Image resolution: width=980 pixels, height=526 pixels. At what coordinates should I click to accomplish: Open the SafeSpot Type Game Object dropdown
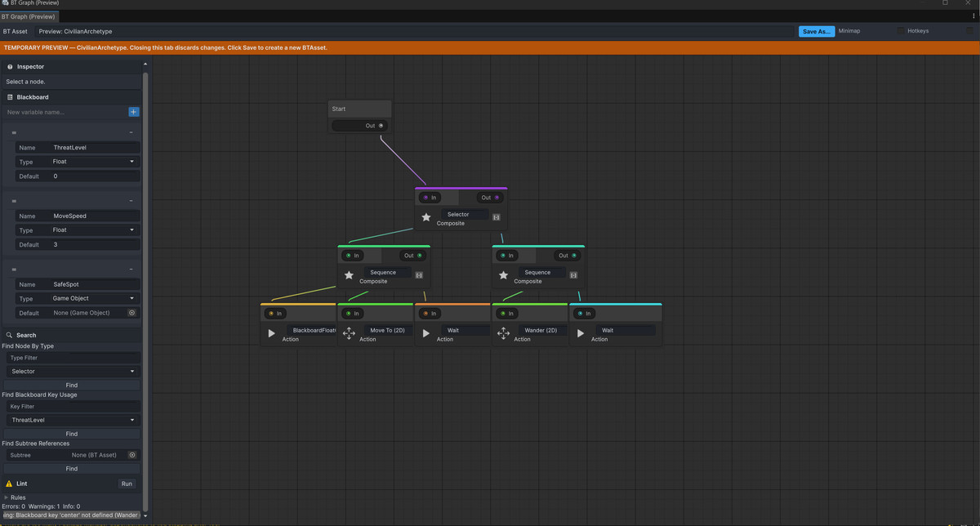94,299
